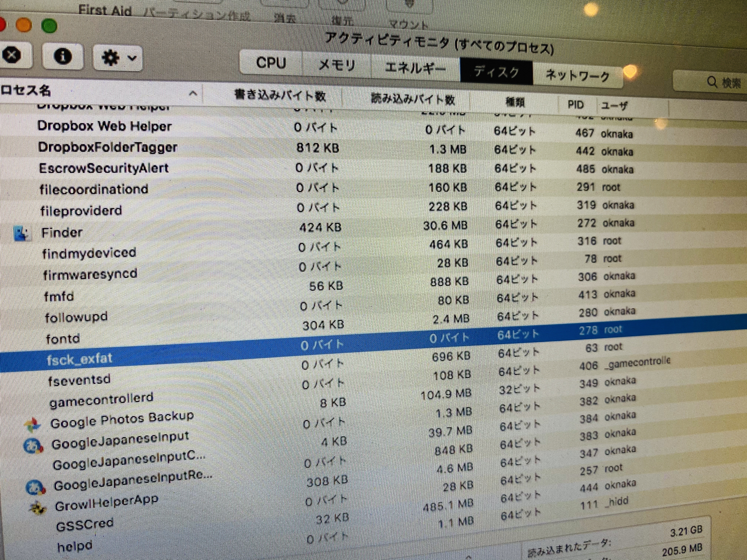
Task: Select the fmfd process
Action: (x=59, y=296)
